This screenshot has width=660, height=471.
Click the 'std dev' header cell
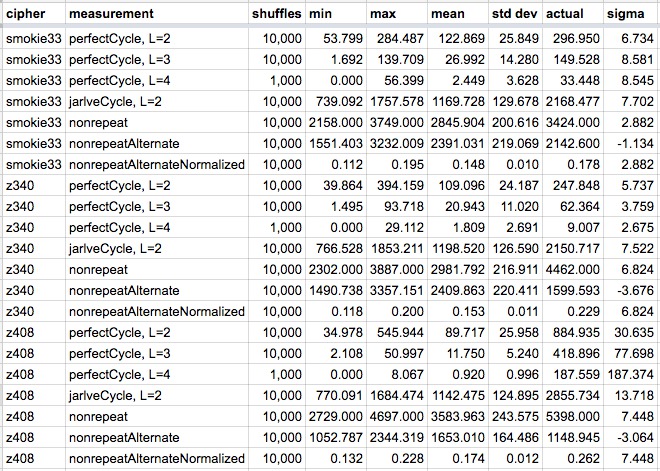pos(516,14)
